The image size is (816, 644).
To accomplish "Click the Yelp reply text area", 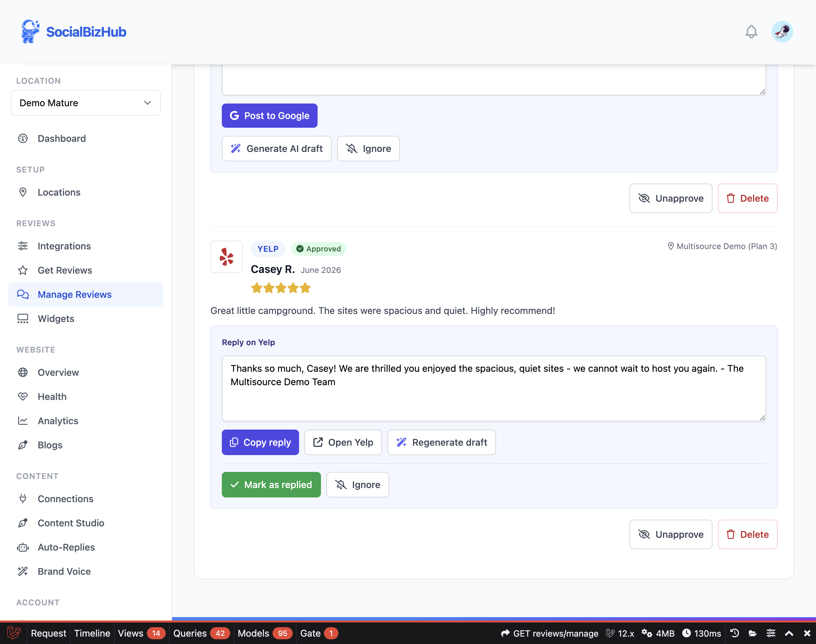I will pos(494,388).
